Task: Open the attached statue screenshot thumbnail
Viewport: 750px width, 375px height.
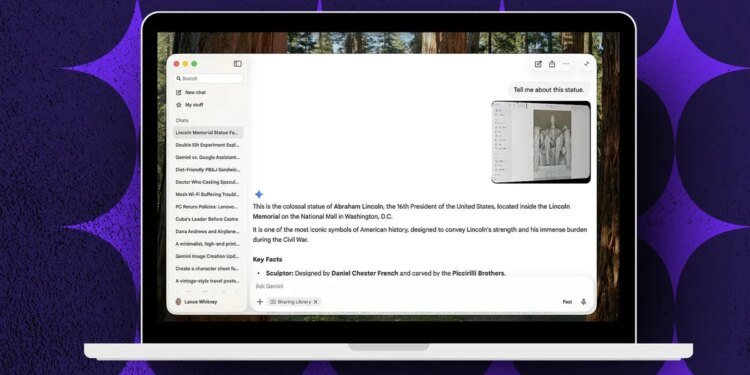Action: pyautogui.click(x=541, y=142)
